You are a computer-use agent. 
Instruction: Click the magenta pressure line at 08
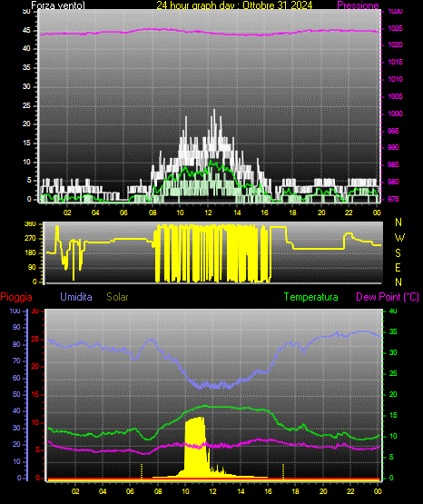pos(152,30)
